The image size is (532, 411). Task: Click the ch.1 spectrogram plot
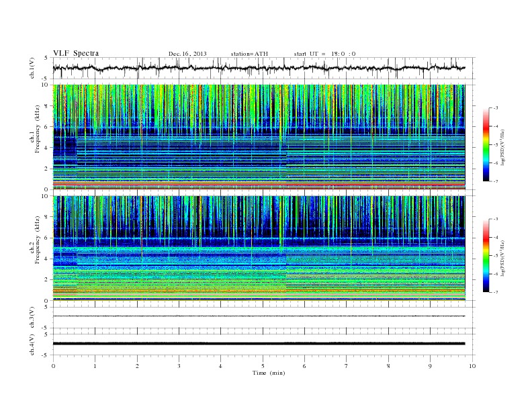click(x=259, y=137)
